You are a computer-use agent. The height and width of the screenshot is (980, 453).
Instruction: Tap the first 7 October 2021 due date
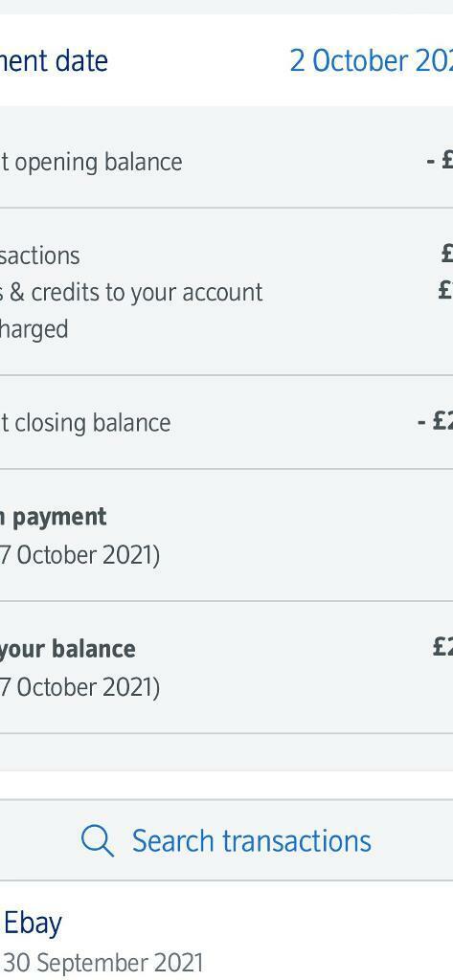[x=79, y=555]
